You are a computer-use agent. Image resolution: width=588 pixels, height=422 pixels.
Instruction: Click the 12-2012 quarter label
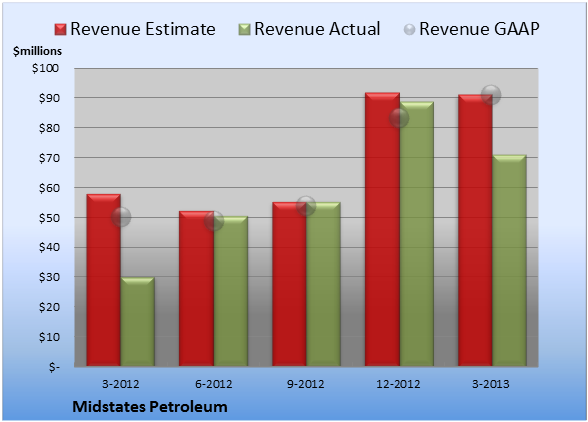click(398, 384)
